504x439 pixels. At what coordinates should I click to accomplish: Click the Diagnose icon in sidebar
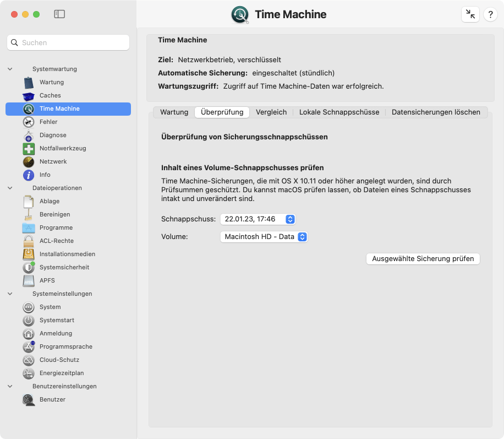[29, 135]
